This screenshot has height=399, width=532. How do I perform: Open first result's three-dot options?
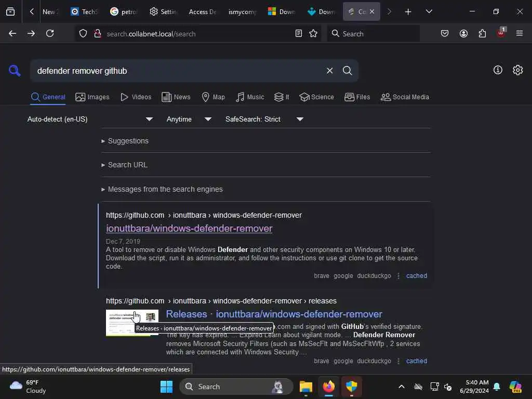pos(398,276)
